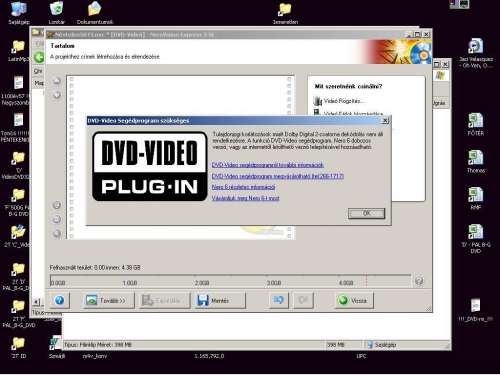500x375 pixels.
Task: Click the green back arrow icon
Action: coord(39,57)
